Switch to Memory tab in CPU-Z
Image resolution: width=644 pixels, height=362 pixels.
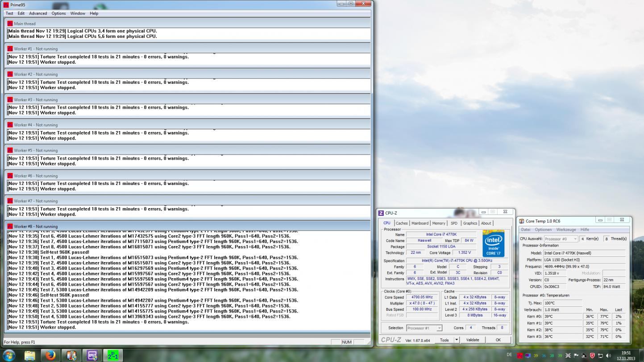point(439,223)
